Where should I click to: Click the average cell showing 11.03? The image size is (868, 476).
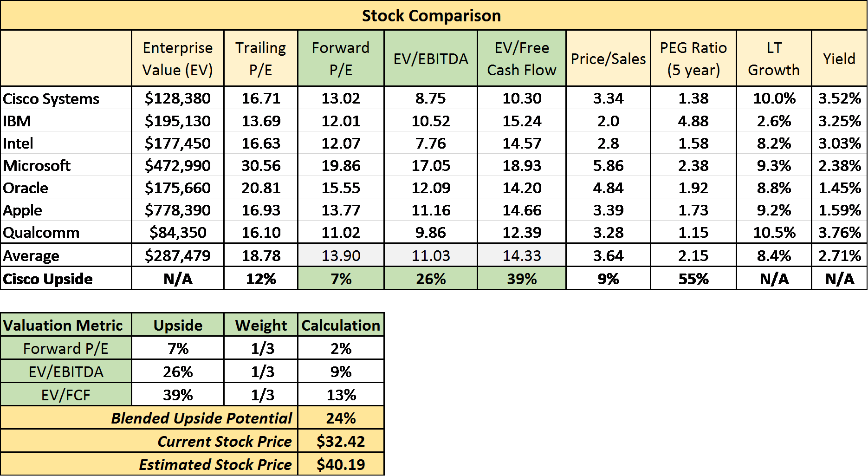tap(431, 255)
